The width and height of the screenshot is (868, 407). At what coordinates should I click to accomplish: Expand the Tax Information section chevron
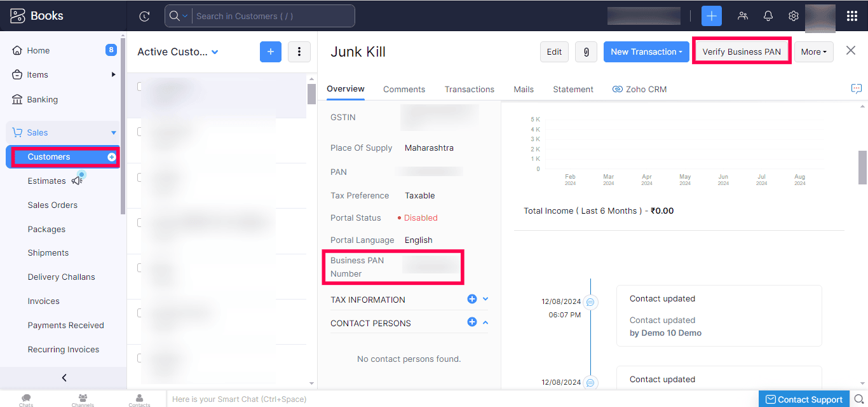(485, 299)
